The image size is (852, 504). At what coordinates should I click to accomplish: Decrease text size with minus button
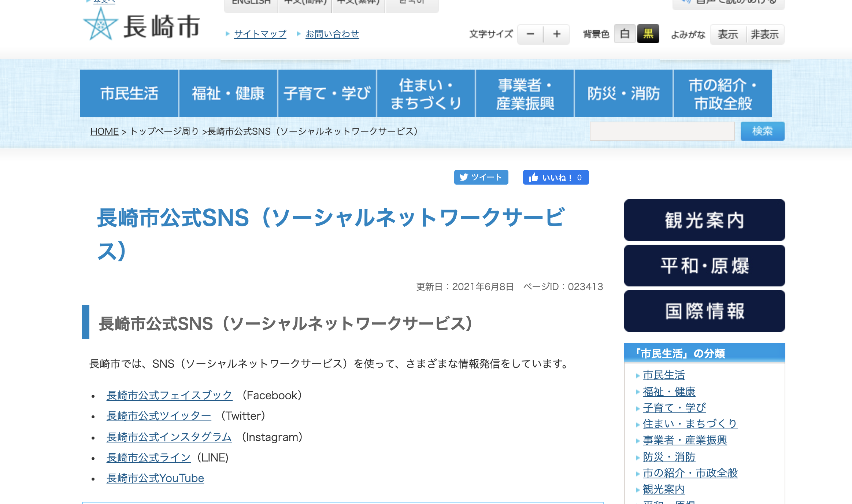pyautogui.click(x=530, y=34)
